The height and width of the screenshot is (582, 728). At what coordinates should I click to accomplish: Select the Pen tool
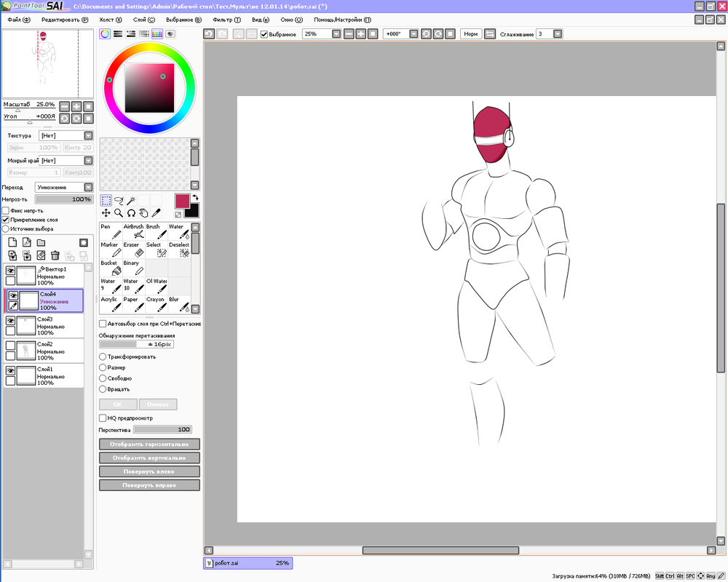(110, 232)
